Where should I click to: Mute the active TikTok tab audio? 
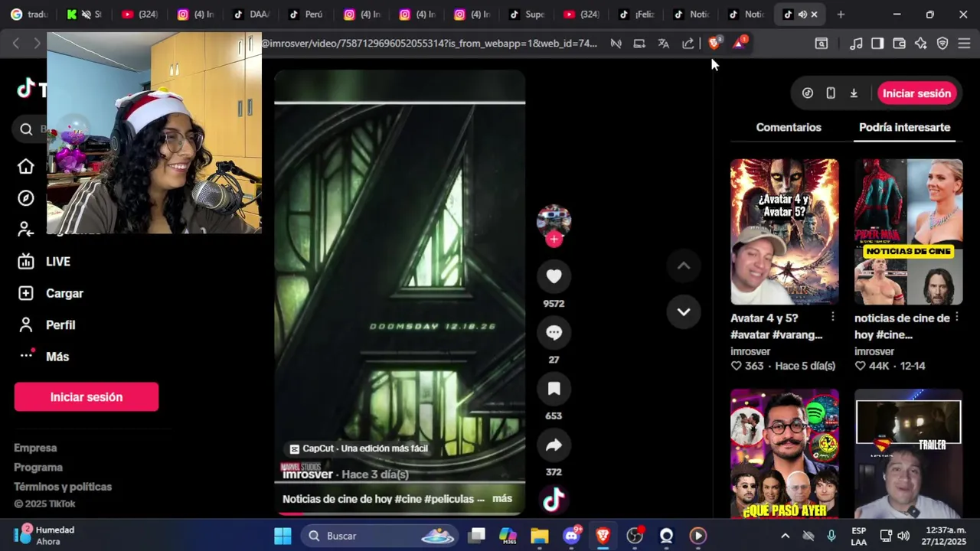click(802, 15)
